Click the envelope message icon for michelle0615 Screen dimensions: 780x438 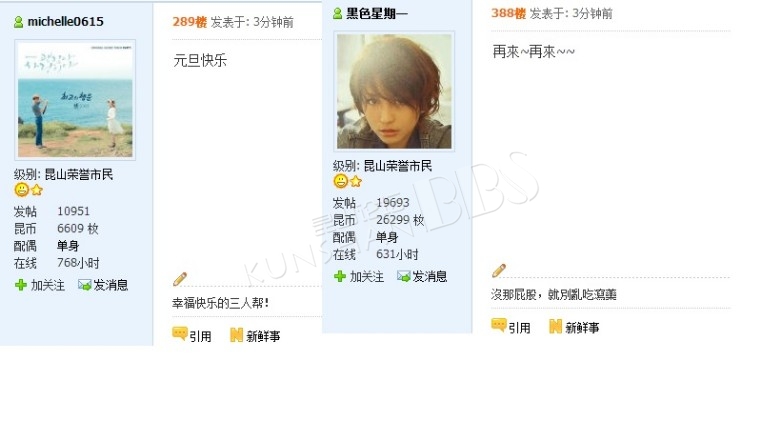85,285
